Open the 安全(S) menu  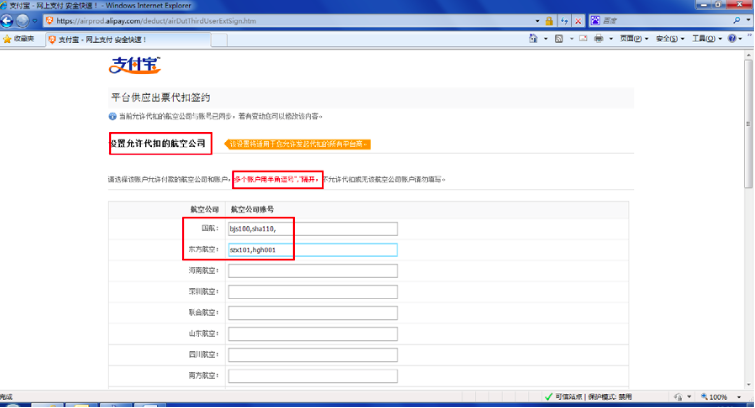(x=670, y=39)
